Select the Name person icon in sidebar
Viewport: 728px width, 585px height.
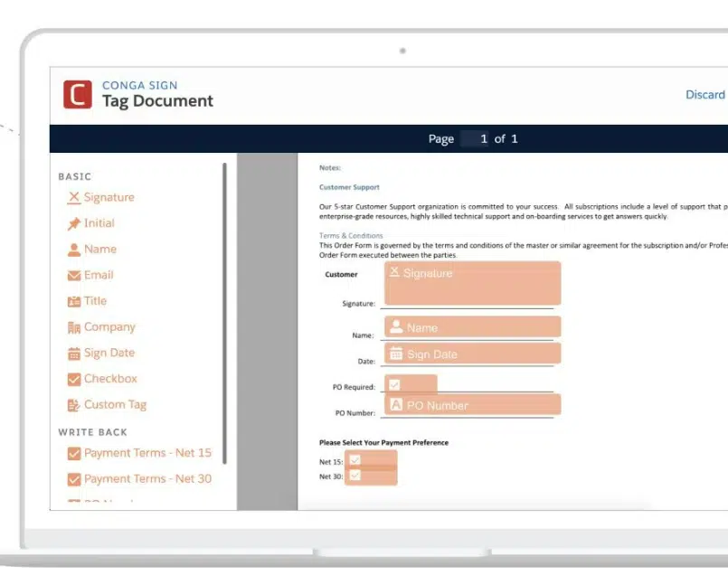click(73, 250)
